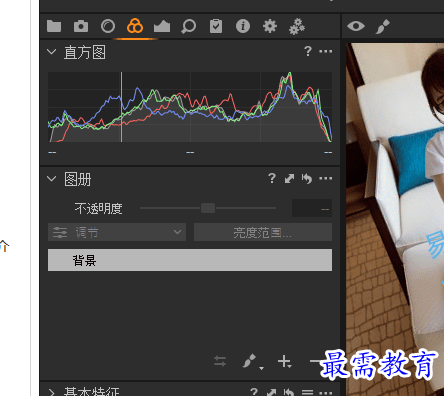Image resolution: width=444 pixels, height=396 pixels.
Task: Open the Lens correction circle tab
Action: click(x=108, y=26)
